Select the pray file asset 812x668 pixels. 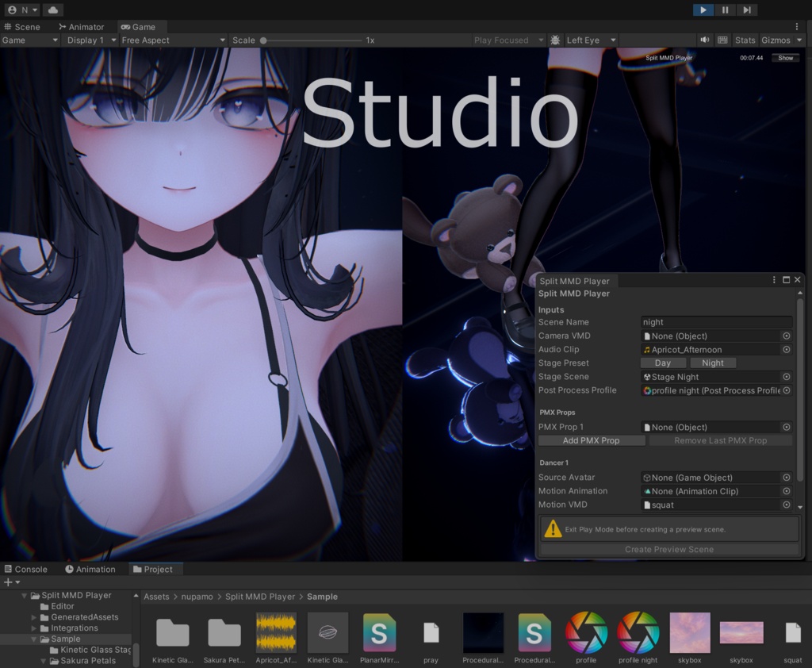pos(431,632)
